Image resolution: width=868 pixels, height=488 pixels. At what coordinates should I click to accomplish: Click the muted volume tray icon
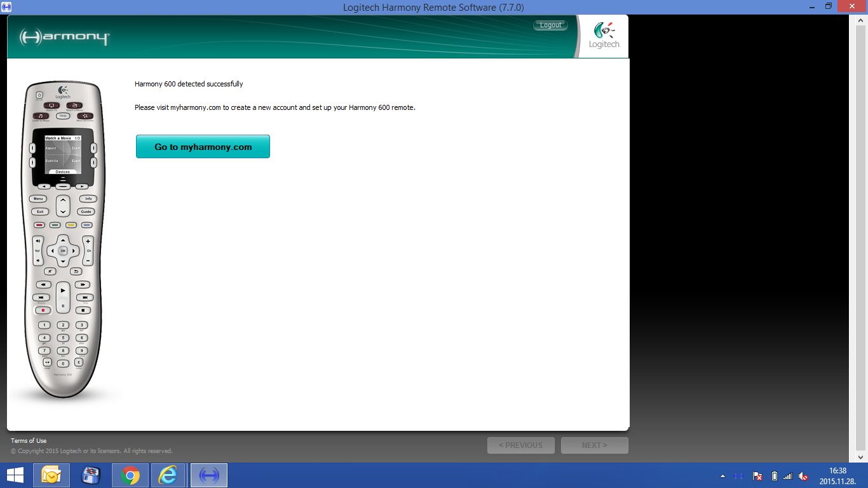tap(803, 476)
